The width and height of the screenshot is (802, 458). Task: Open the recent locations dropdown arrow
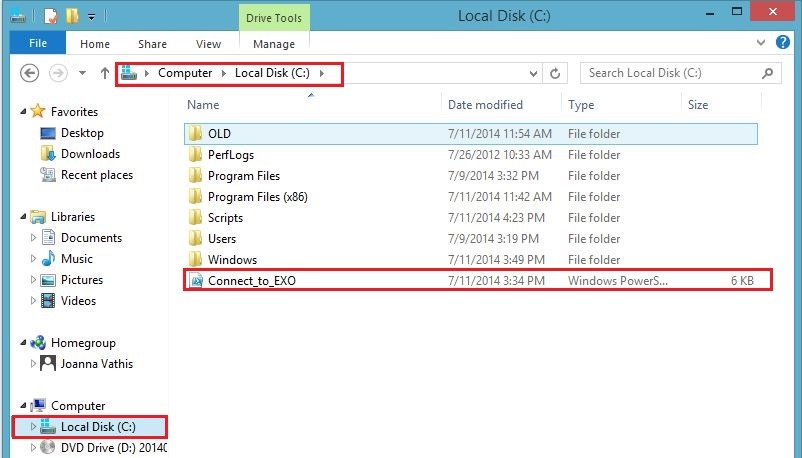81,74
